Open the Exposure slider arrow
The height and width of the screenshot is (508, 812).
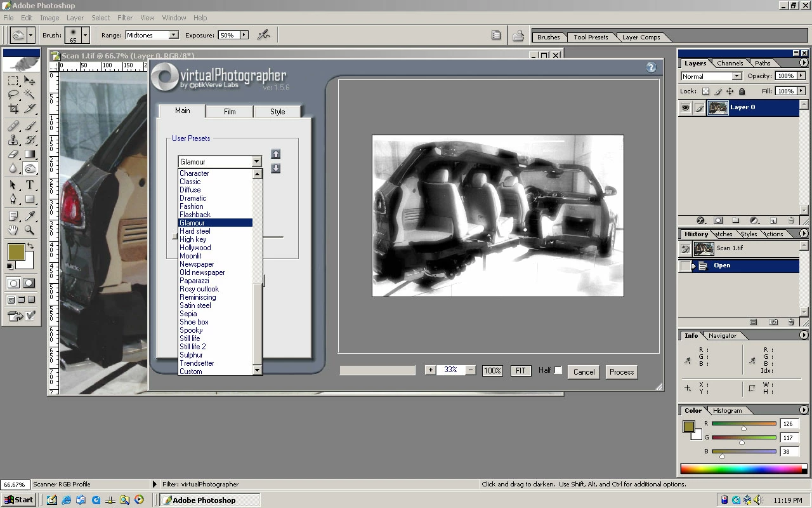[244, 35]
